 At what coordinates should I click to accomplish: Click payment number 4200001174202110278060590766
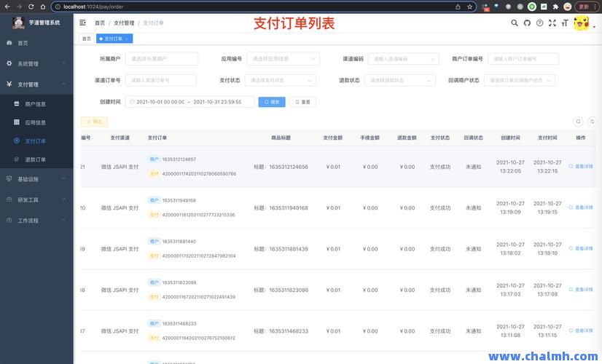tap(199, 174)
